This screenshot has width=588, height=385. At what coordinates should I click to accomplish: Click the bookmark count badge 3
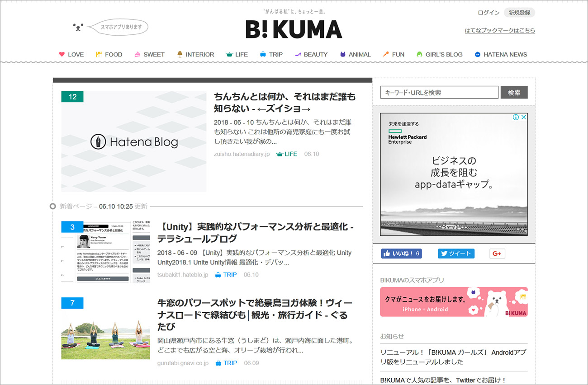(x=72, y=227)
